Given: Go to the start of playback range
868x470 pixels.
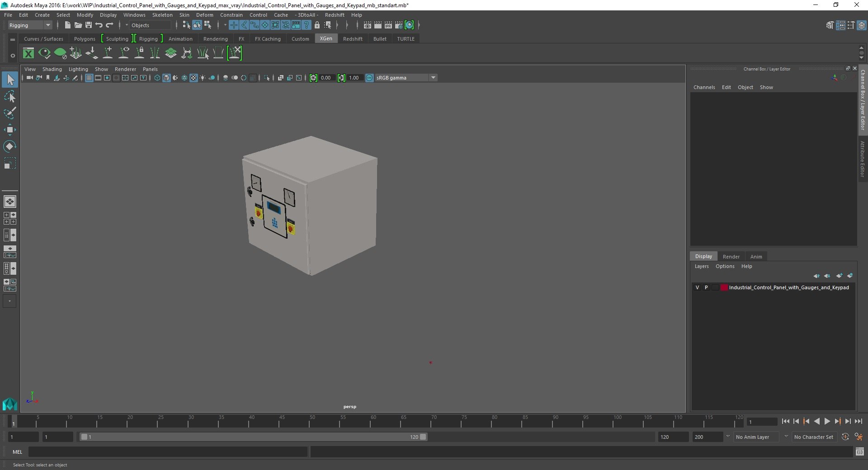Looking at the screenshot, I should [x=785, y=421].
